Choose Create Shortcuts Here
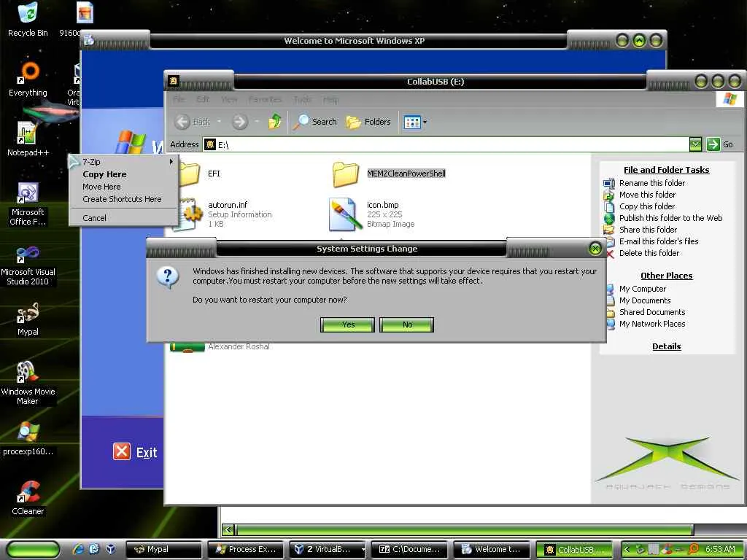This screenshot has width=747, height=560. coord(124,199)
